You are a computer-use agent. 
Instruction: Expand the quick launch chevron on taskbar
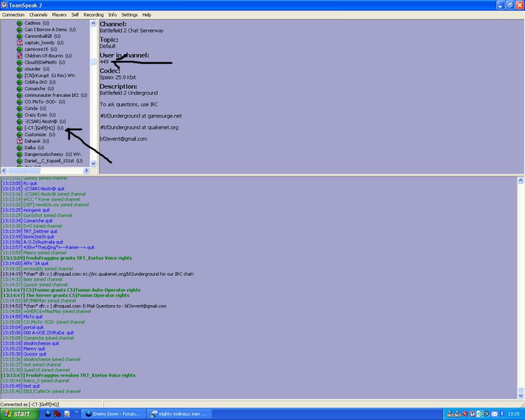click(x=77, y=412)
